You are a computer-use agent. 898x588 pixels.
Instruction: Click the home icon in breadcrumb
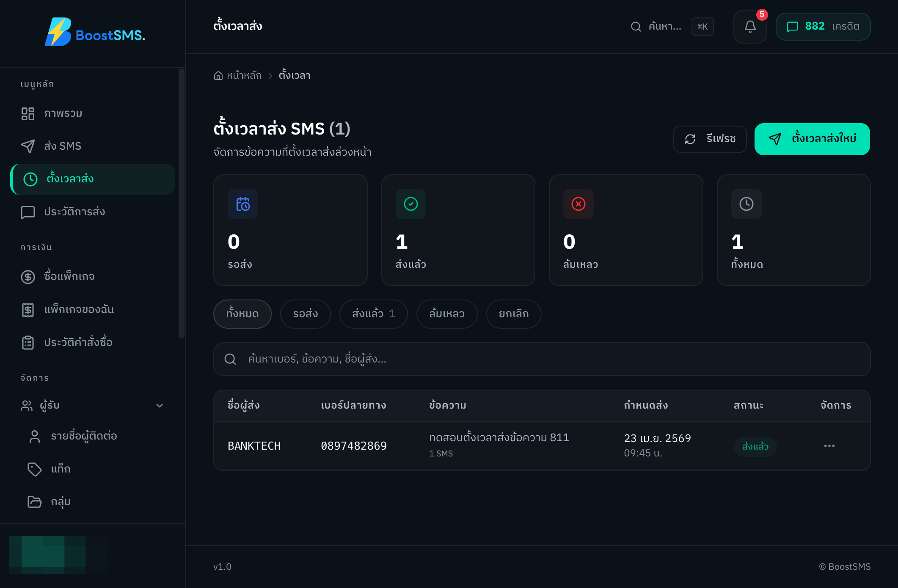[218, 76]
